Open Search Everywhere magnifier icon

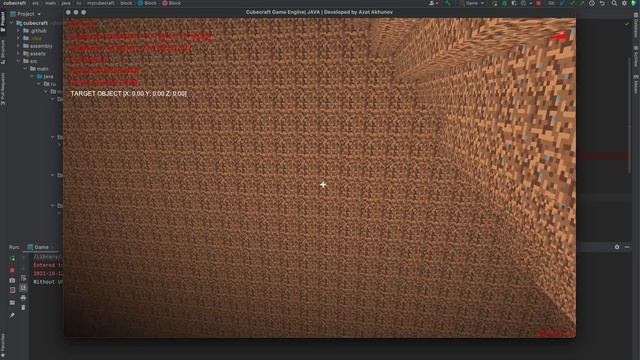(614, 3)
